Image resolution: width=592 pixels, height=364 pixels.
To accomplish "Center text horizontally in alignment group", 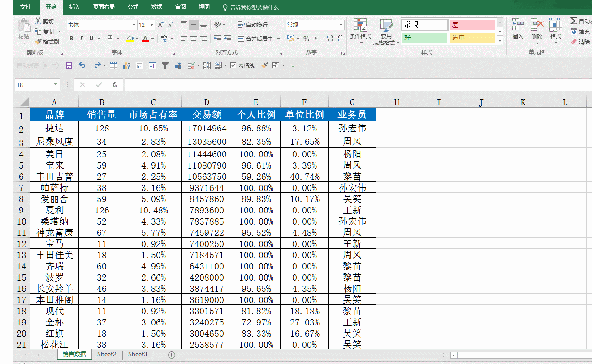I will (x=194, y=39).
